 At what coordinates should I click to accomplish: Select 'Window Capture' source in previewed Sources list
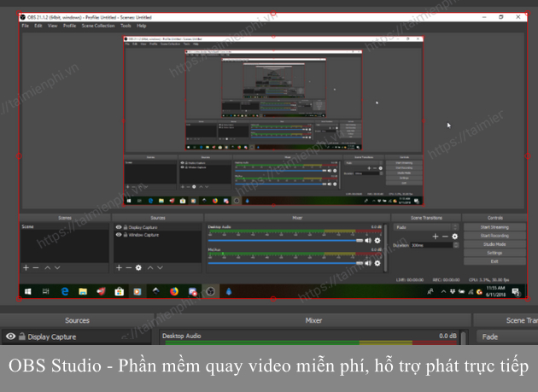click(x=158, y=235)
